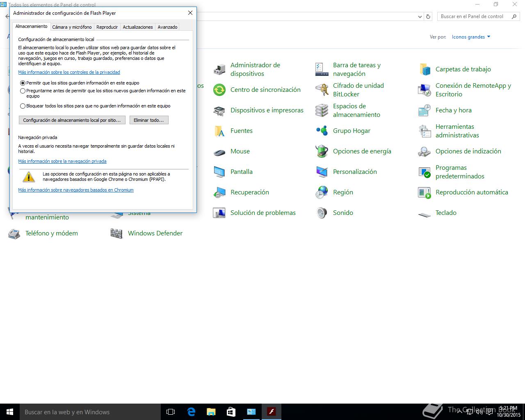Open the 'Ver por: Iconos grandes' dropdown
Screen dimensions: 525x420
point(471,37)
